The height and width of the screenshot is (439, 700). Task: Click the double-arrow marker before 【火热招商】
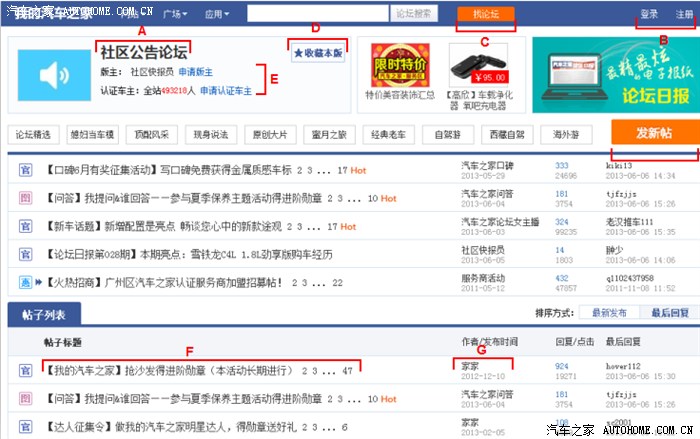pyautogui.click(x=38, y=282)
